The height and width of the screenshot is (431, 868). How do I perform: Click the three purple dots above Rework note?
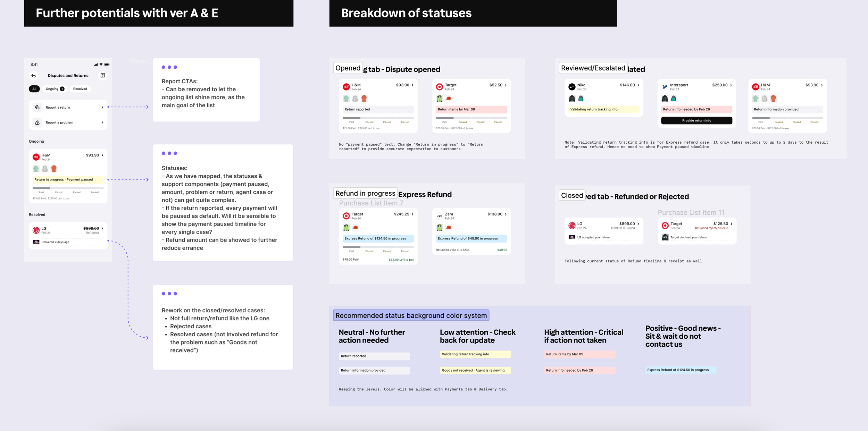pyautogui.click(x=169, y=294)
